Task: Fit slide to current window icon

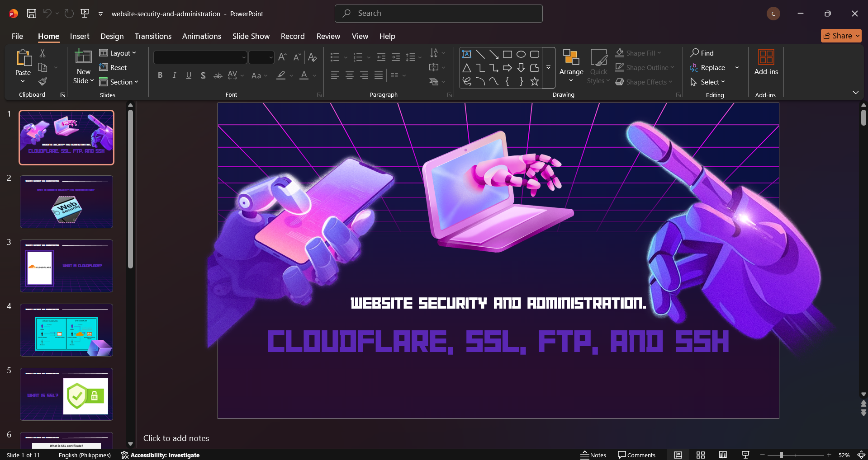Action: click(861, 455)
